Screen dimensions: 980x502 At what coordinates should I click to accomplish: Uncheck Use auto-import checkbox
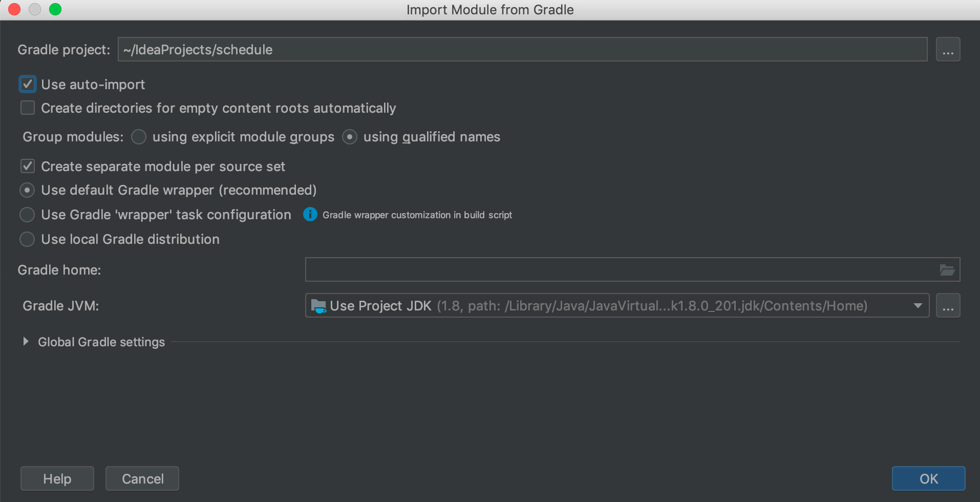[28, 84]
